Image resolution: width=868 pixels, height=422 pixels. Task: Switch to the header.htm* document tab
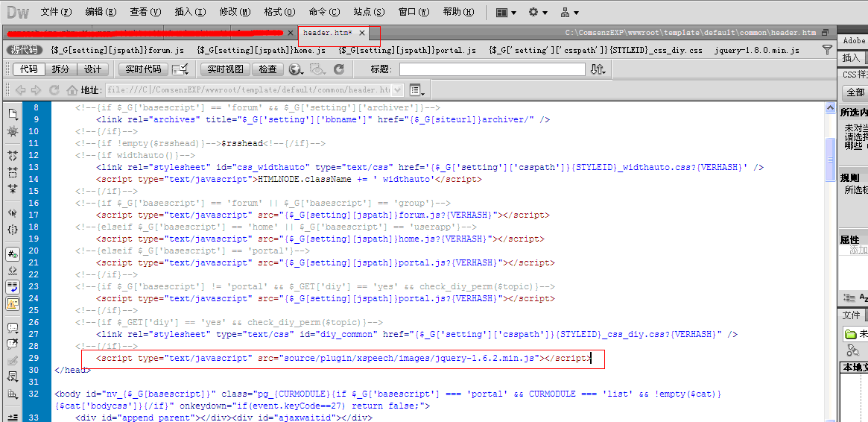click(x=328, y=34)
